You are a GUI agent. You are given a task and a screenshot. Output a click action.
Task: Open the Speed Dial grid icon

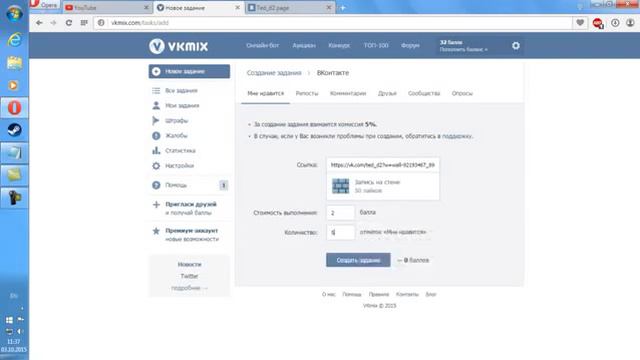coord(84,23)
